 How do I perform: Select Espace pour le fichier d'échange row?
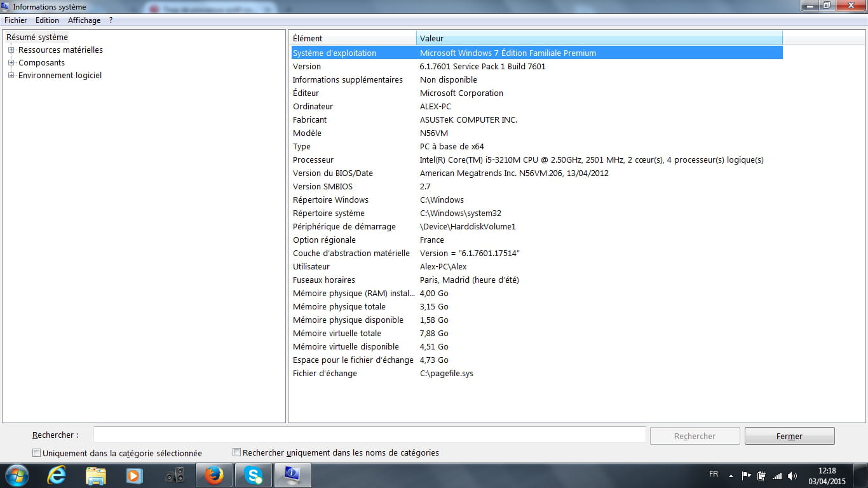[536, 360]
